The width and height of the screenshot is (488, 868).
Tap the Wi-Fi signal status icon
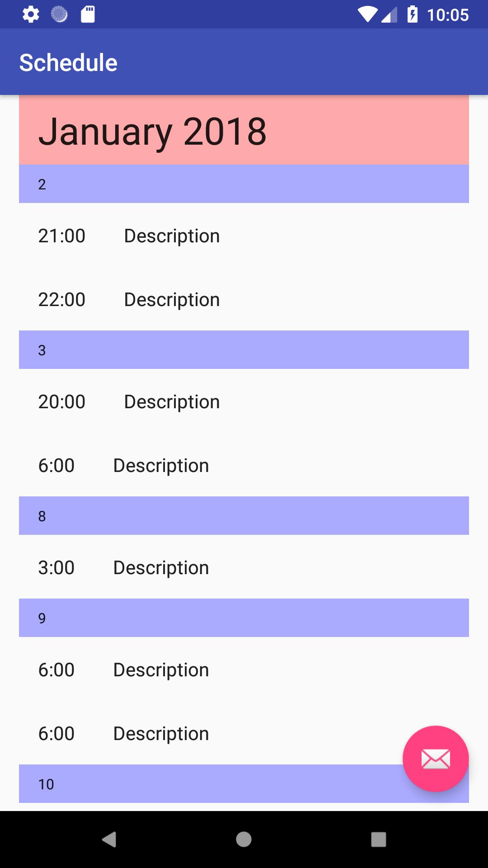tap(367, 14)
